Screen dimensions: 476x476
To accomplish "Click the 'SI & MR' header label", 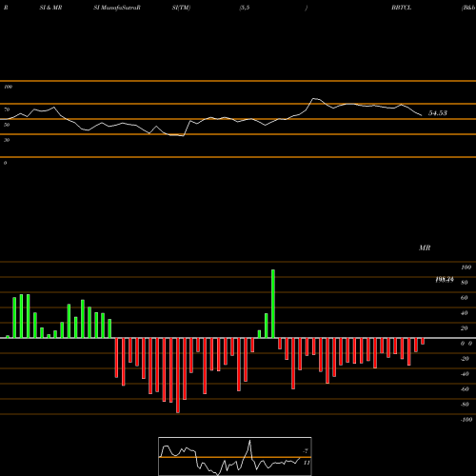I will coord(50,8).
